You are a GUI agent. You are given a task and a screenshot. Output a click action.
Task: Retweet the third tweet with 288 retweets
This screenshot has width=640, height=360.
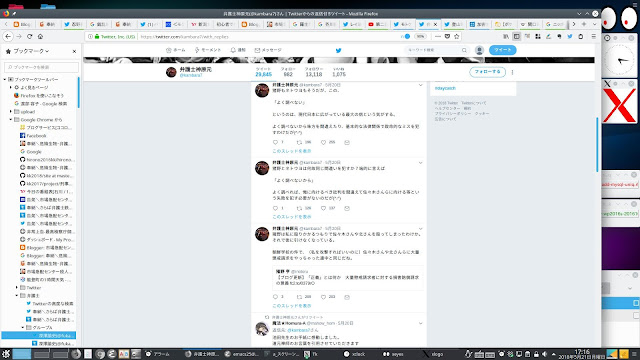tap(299, 297)
